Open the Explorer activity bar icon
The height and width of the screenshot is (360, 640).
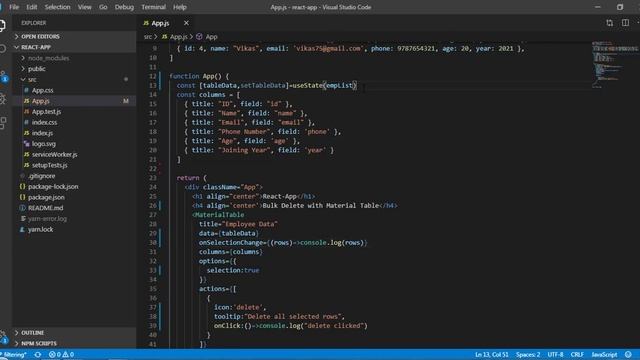click(x=2, y=25)
